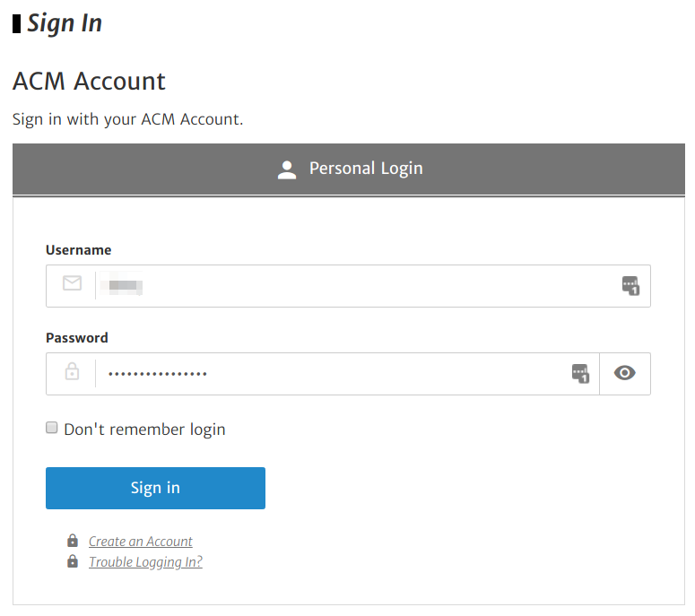Screen dimensions: 695x616
Task: Click the password manager icon in Password field
Action: [580, 374]
